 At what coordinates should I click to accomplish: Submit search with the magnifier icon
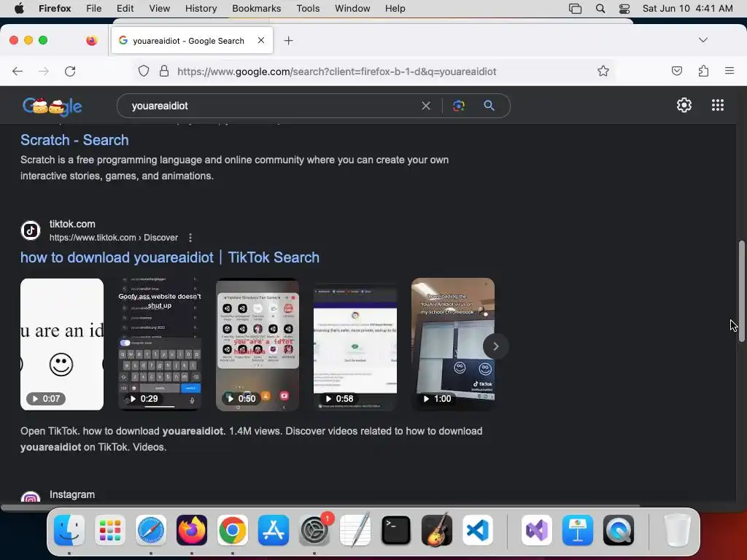489,106
